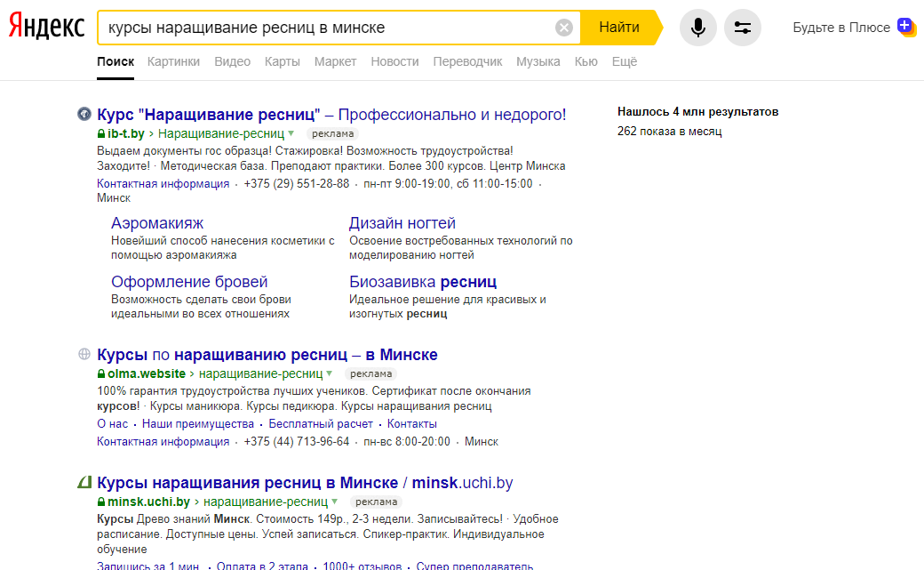Viewport: 924px width, 570px height.
Task: Switch to the Картинки tab
Action: [x=173, y=61]
